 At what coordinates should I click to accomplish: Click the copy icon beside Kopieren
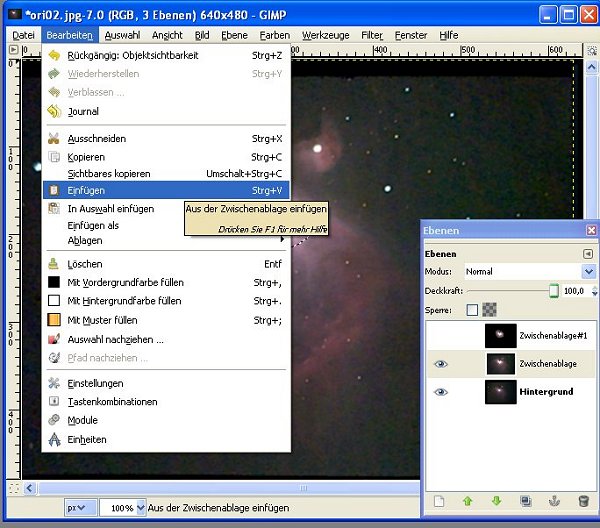tap(54, 157)
